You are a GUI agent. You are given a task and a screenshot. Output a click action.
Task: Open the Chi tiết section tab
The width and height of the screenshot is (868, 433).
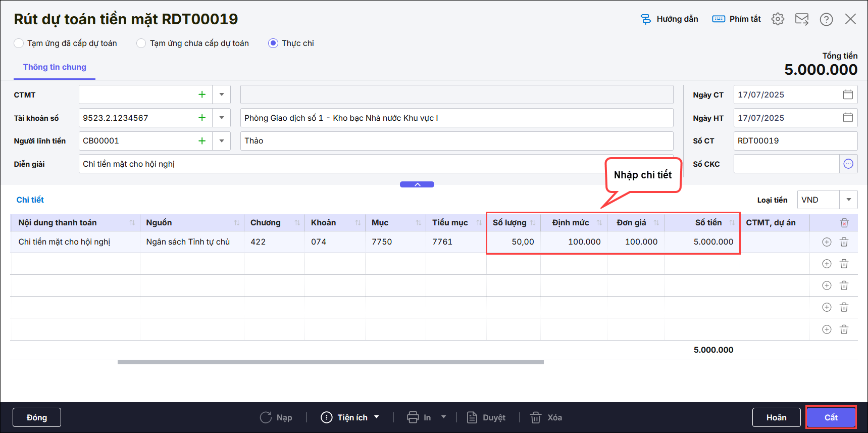click(x=30, y=200)
